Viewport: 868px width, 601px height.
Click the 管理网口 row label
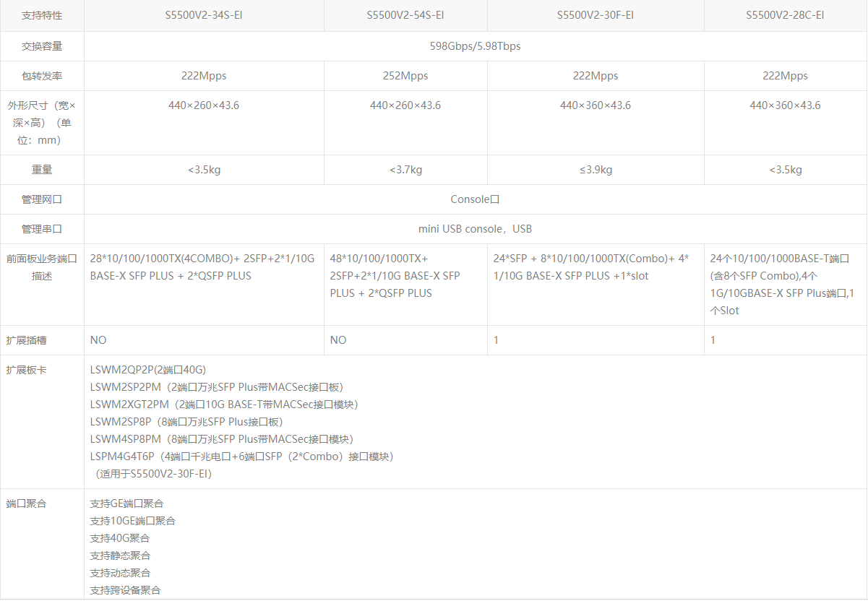tap(42, 199)
